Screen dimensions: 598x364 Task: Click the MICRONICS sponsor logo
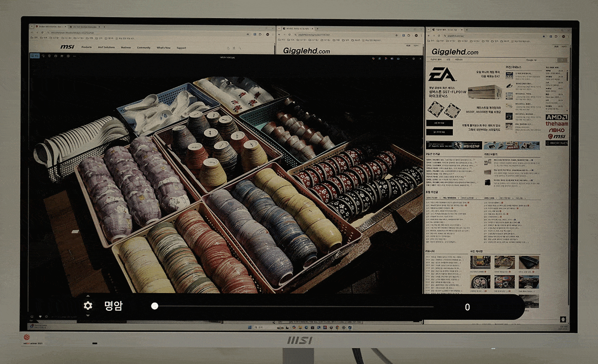pos(556,143)
